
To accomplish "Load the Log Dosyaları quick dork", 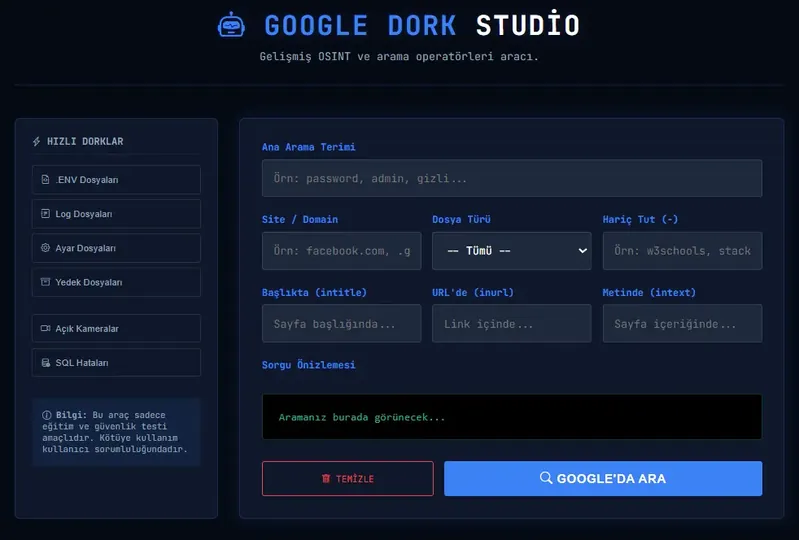I will coord(116,213).
